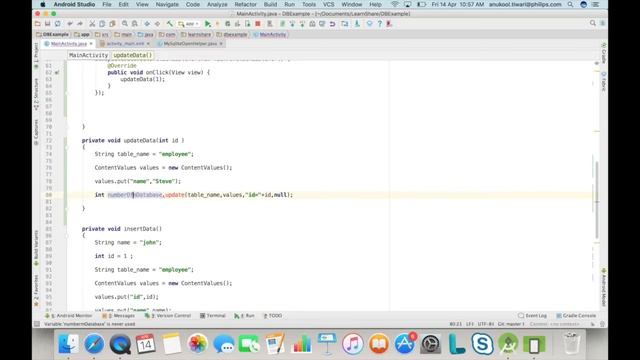Image resolution: width=640 pixels, height=360 pixels.
Task: Click tool window quick-access icon in status bar
Action: point(37,324)
